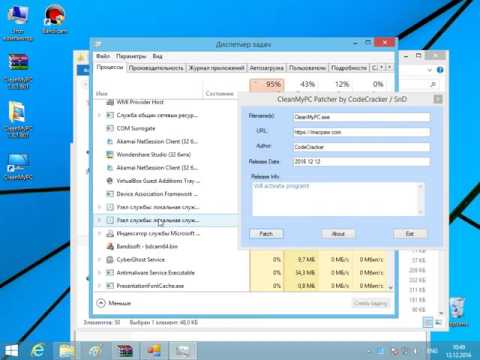Click the Exit button in patcher

coord(410,234)
